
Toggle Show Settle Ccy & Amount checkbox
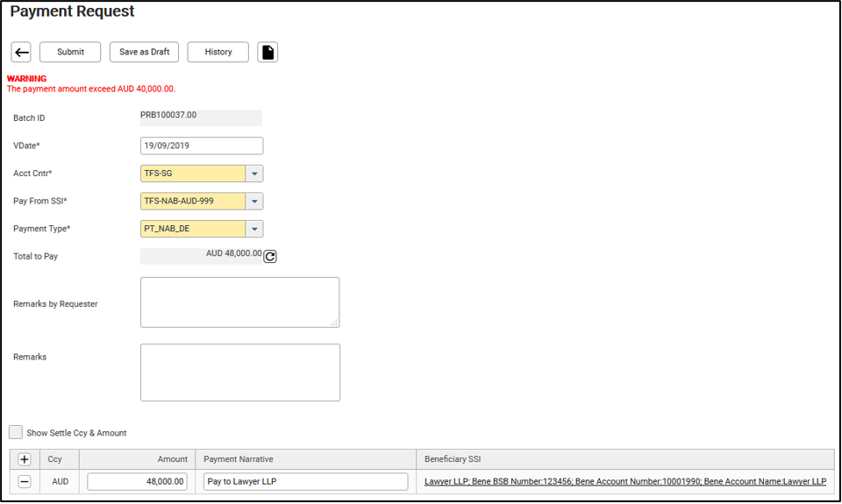(x=16, y=432)
